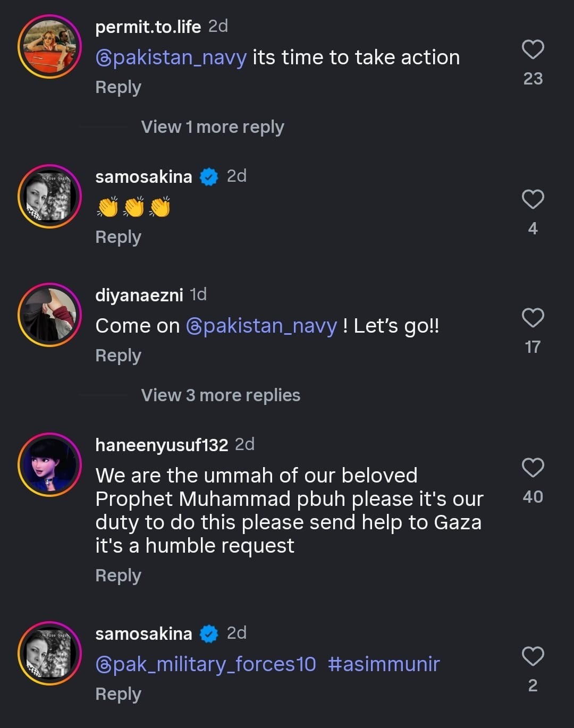
Task: Expand "View 1 more reply"
Action: (x=212, y=127)
